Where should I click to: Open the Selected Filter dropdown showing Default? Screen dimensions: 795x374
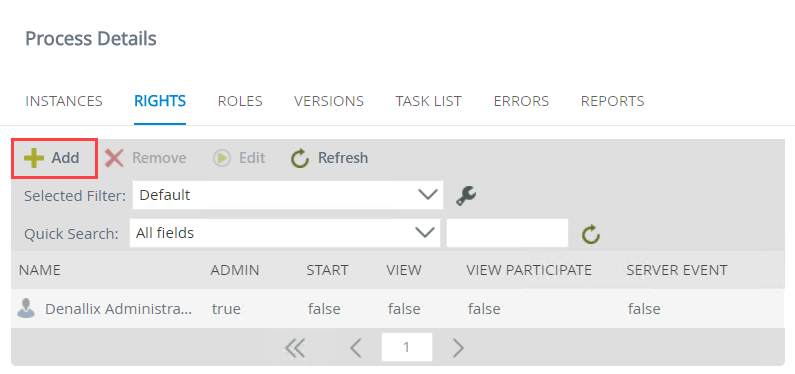(x=288, y=195)
